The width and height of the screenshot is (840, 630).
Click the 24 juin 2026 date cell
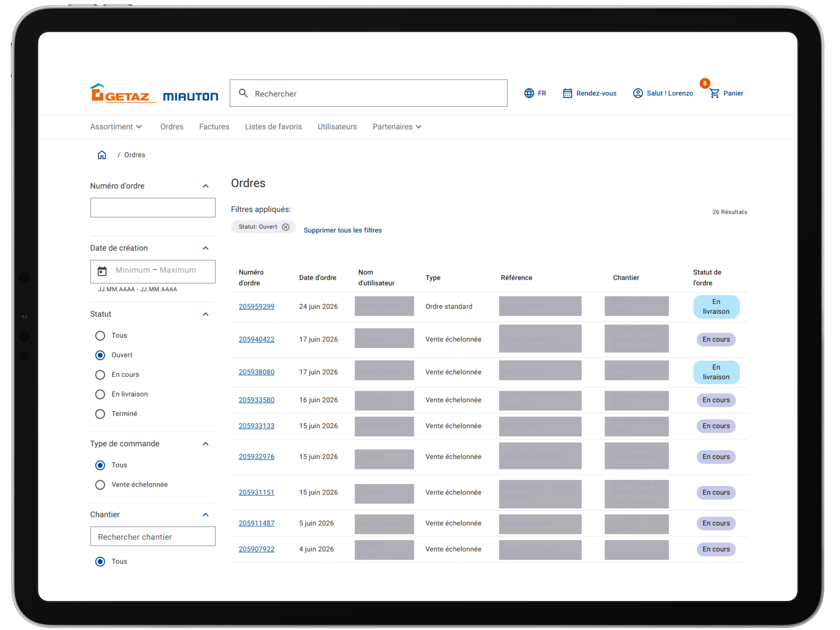[318, 306]
